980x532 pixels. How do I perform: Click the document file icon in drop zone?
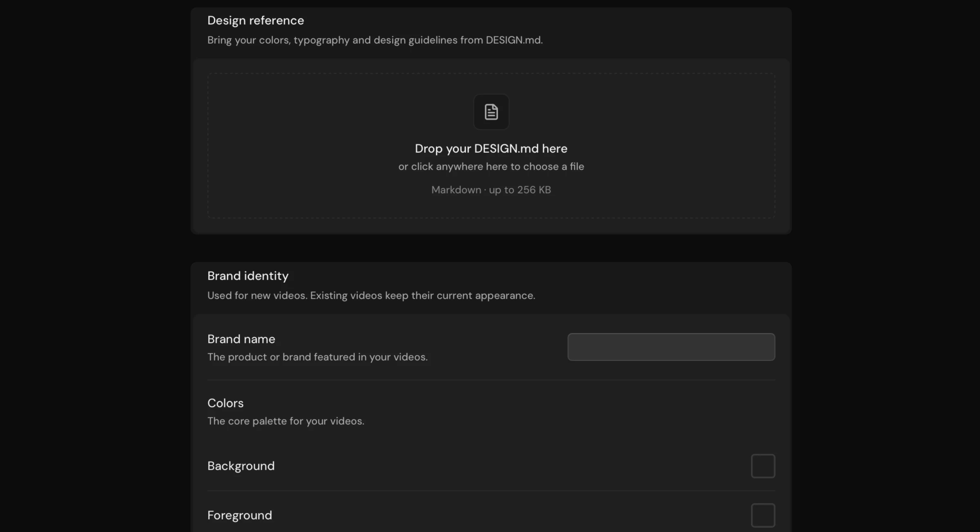pyautogui.click(x=491, y=112)
